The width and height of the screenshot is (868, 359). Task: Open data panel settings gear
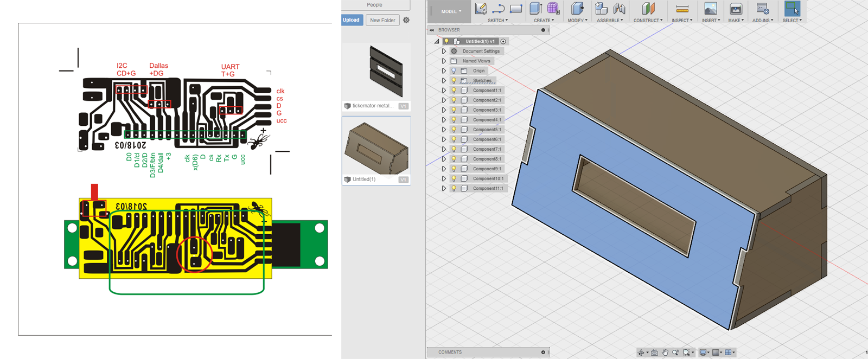(406, 20)
